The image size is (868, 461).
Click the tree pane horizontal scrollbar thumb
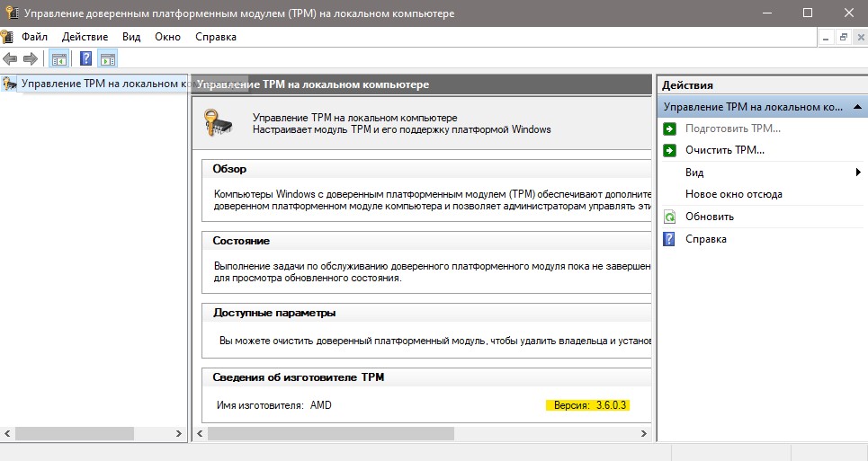click(75, 433)
